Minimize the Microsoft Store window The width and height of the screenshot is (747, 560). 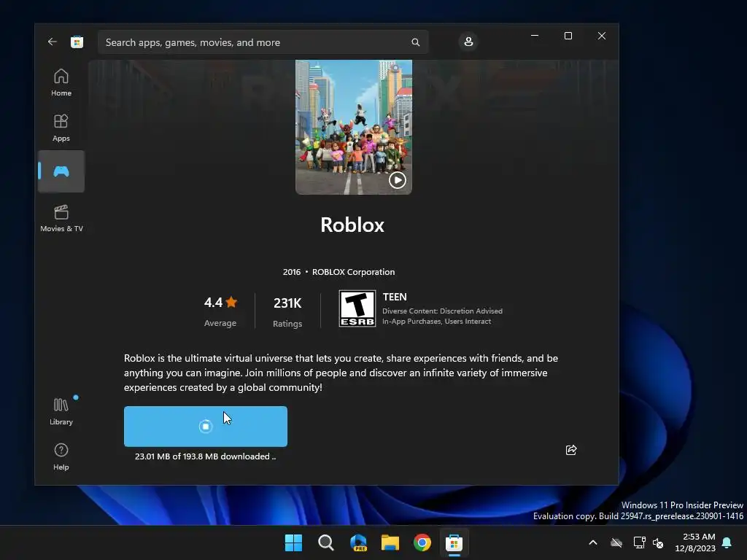535,36
